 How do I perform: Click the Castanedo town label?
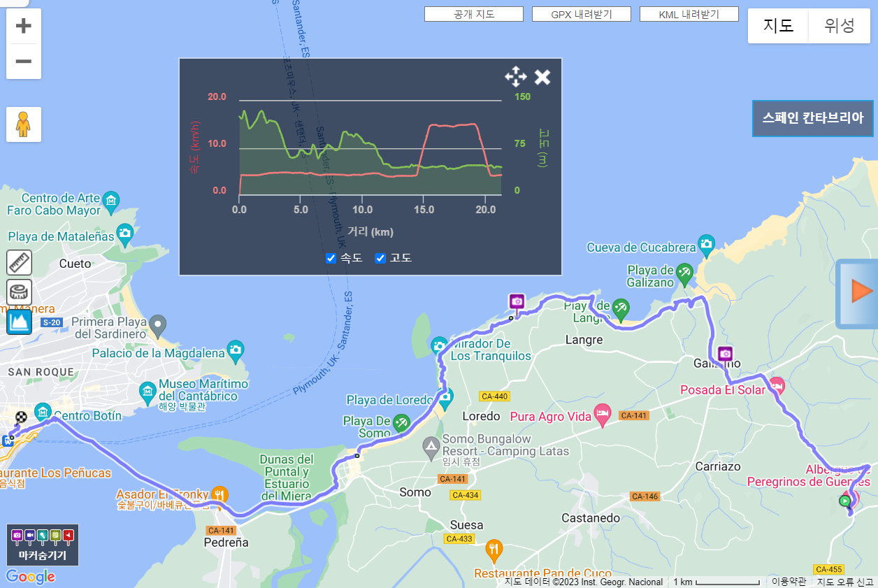click(591, 518)
